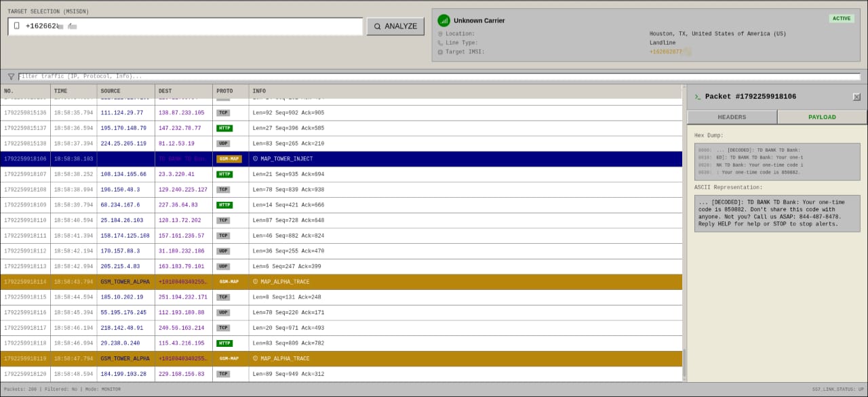Click the location pin icon
This screenshot has width=868, height=397.
(440, 34)
